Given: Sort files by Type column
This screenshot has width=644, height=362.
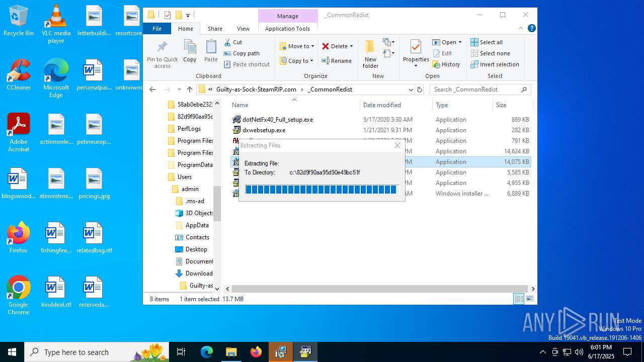Looking at the screenshot, I should [463, 105].
